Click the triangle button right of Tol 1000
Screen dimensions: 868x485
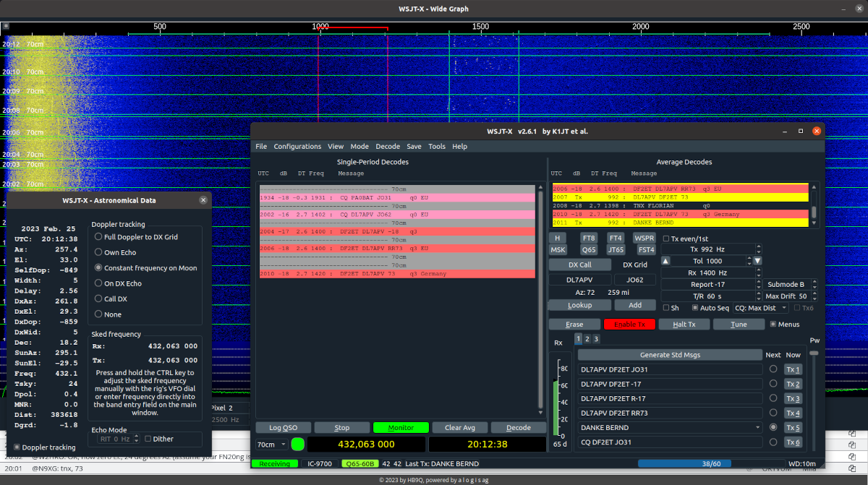[x=757, y=260]
